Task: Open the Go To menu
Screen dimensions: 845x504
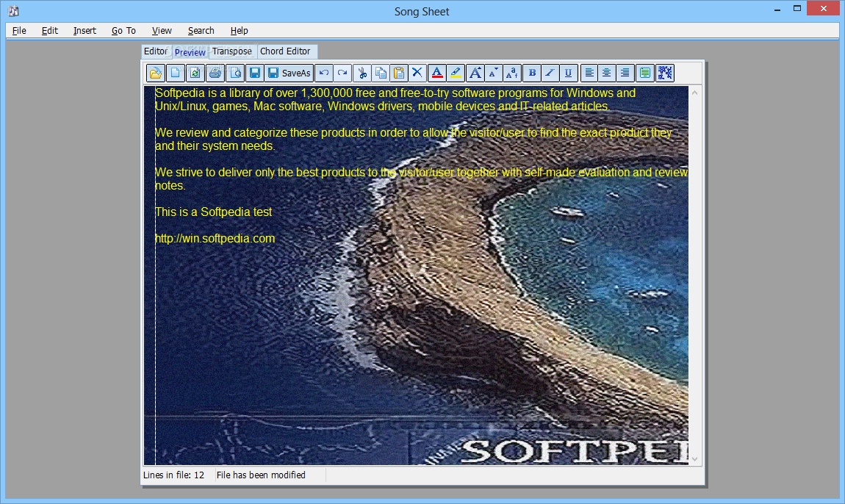Action: (123, 31)
